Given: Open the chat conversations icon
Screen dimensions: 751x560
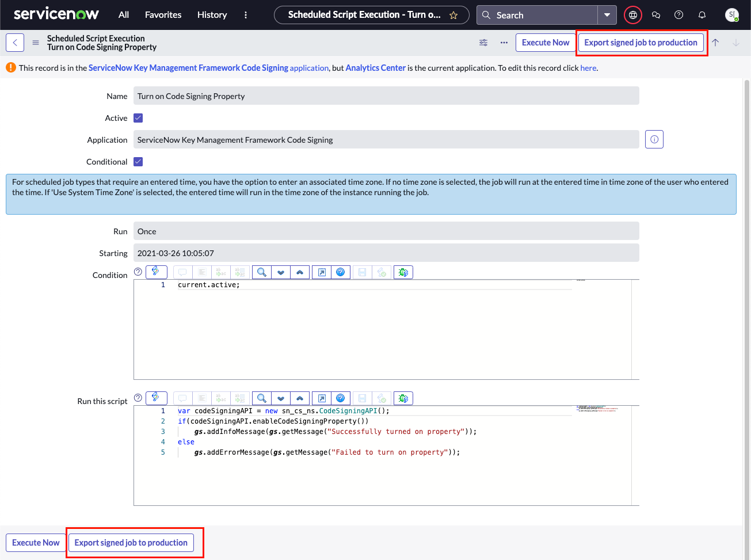Looking at the screenshot, I should 656,15.
